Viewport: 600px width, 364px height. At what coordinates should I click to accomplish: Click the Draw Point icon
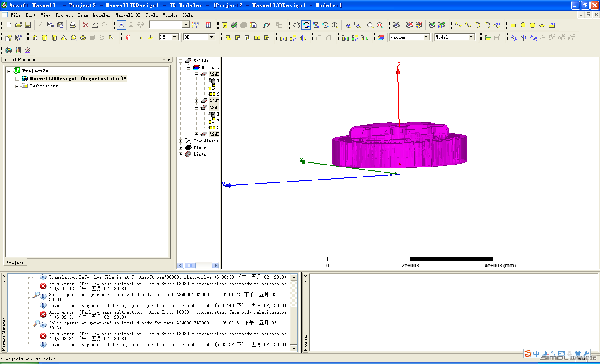click(141, 37)
